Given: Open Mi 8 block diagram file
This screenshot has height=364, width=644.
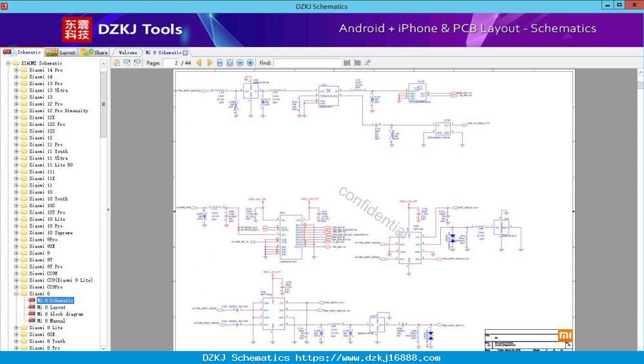Looking at the screenshot, I should (60, 314).
